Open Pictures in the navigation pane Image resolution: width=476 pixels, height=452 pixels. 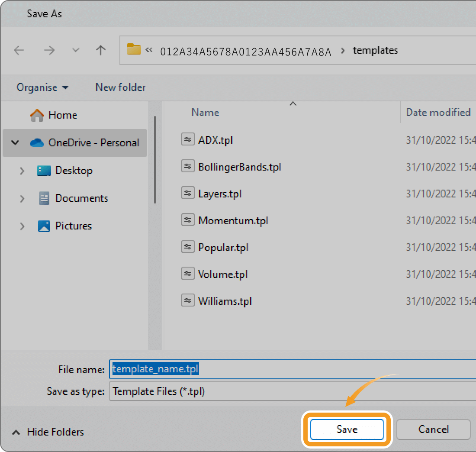[x=74, y=226]
